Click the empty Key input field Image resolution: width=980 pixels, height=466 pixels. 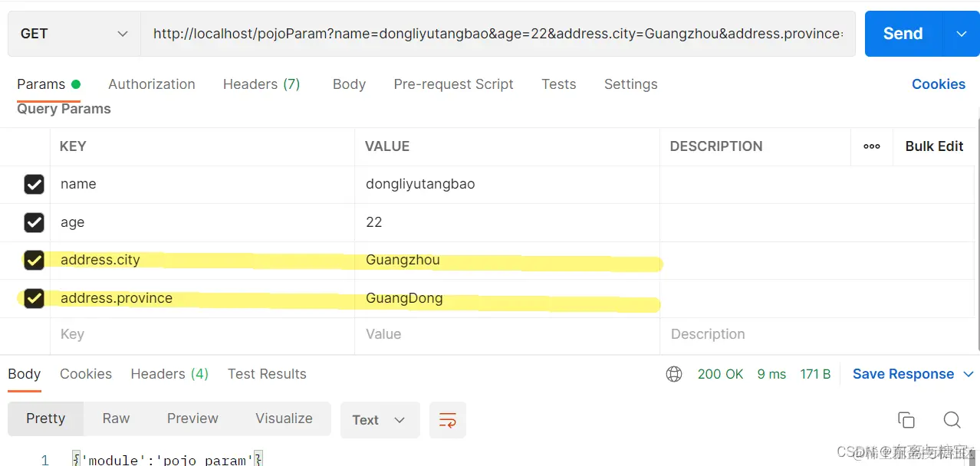tap(202, 335)
